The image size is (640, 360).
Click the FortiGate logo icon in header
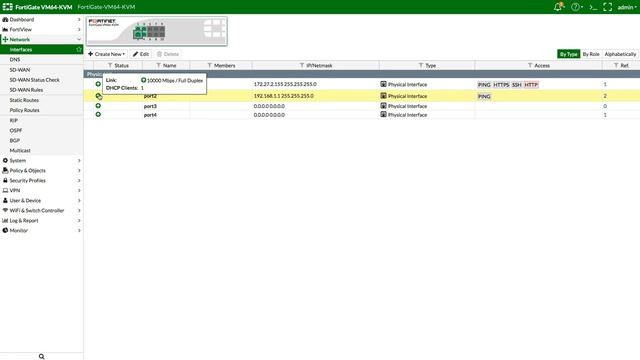[x=7, y=7]
